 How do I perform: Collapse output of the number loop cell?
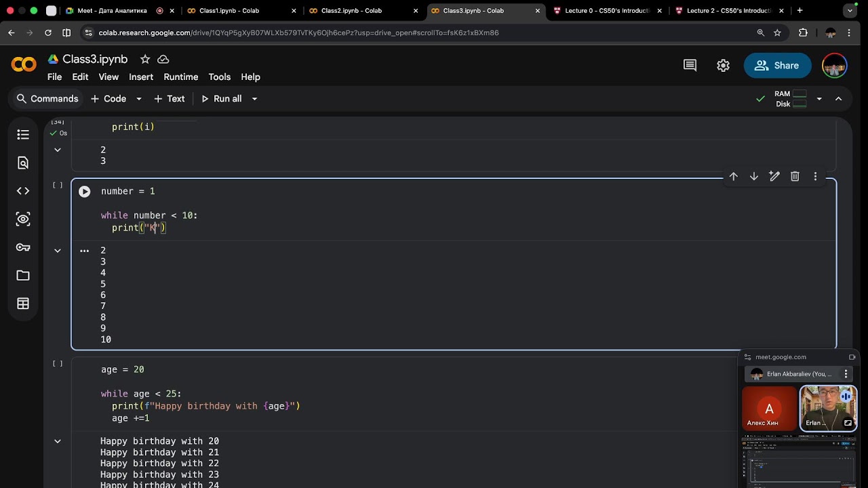pos(58,251)
